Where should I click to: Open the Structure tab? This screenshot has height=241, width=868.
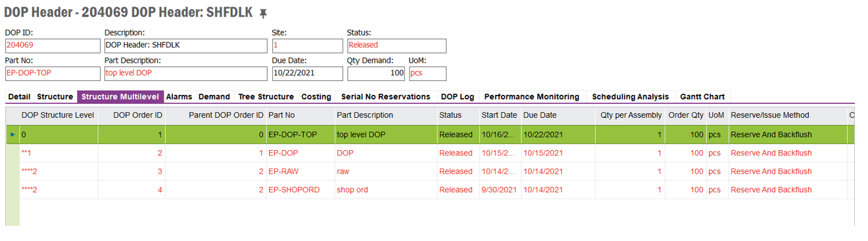pyautogui.click(x=55, y=97)
